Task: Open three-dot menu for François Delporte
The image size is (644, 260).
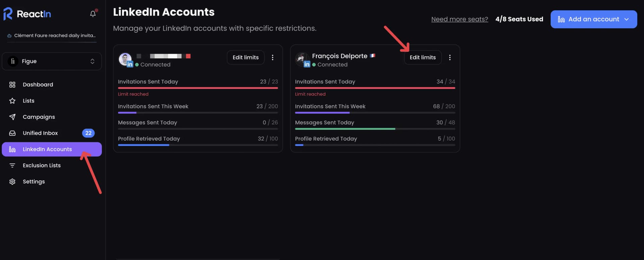Action: coord(450,58)
